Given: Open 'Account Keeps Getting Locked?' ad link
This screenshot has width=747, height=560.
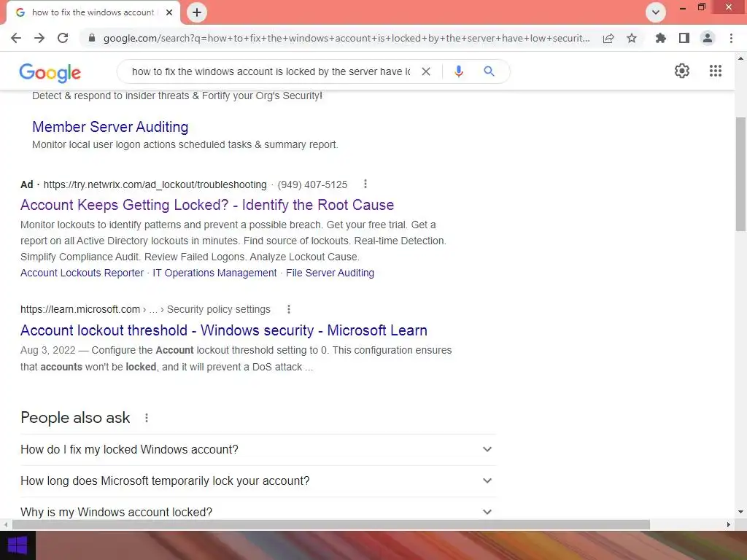Looking at the screenshot, I should click(207, 205).
